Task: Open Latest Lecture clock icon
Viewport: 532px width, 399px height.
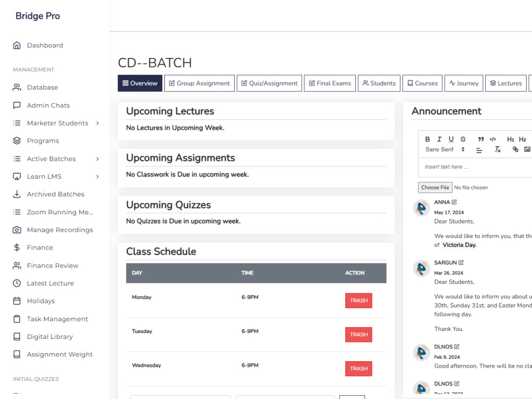Action: coord(16,283)
